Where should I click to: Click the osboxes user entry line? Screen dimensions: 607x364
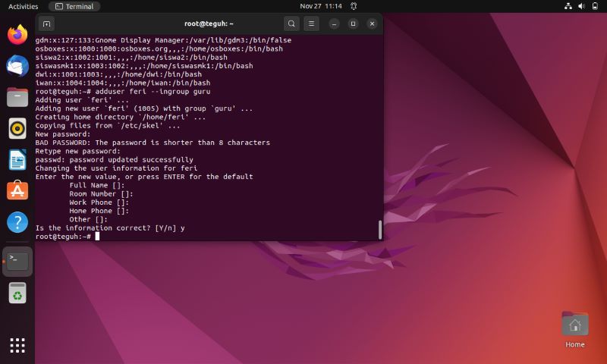pyautogui.click(x=159, y=49)
